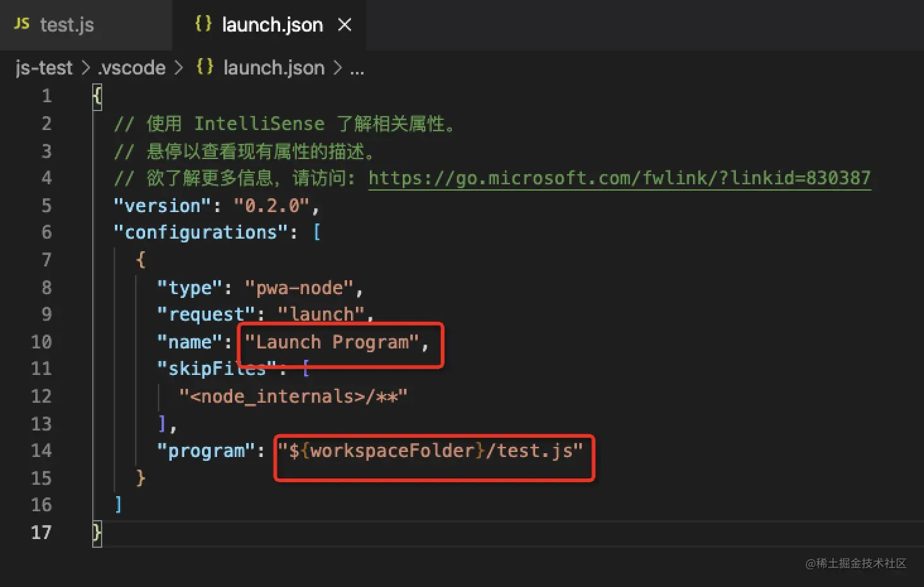Click the "request" key

[206, 314]
